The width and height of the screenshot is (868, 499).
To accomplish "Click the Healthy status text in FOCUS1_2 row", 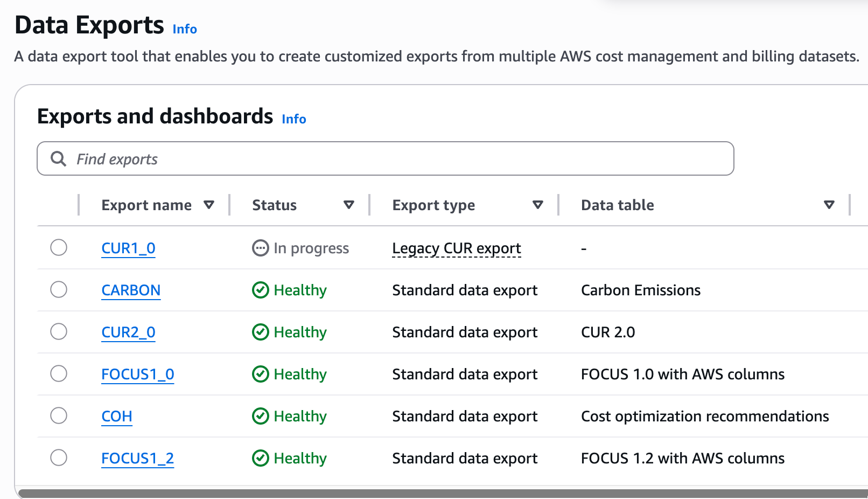I will (300, 459).
